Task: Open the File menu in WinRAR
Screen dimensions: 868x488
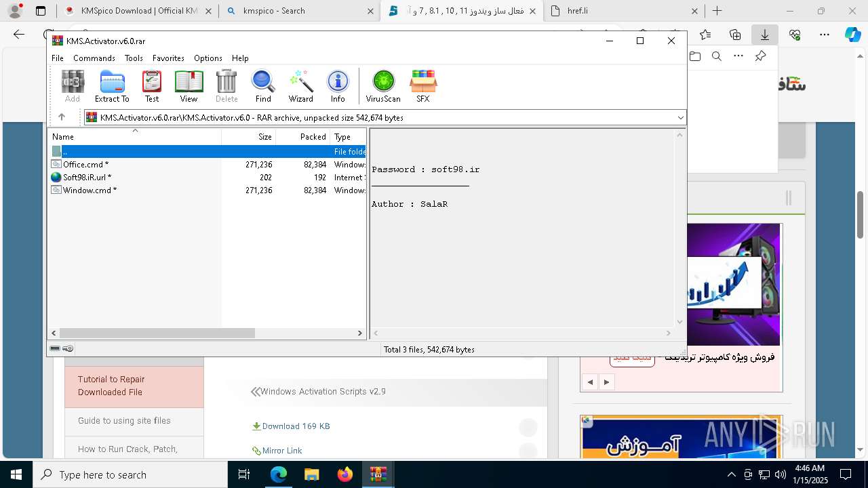Action: click(58, 58)
